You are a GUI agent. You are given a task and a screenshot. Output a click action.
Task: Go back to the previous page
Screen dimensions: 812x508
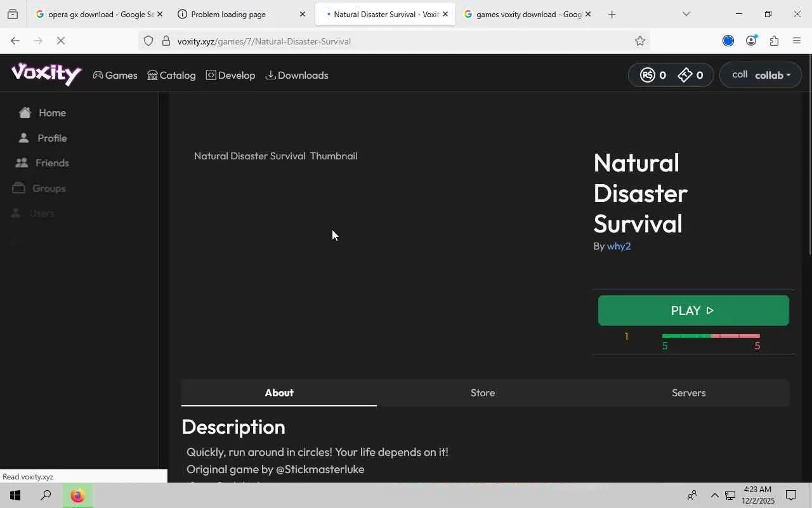coord(15,41)
